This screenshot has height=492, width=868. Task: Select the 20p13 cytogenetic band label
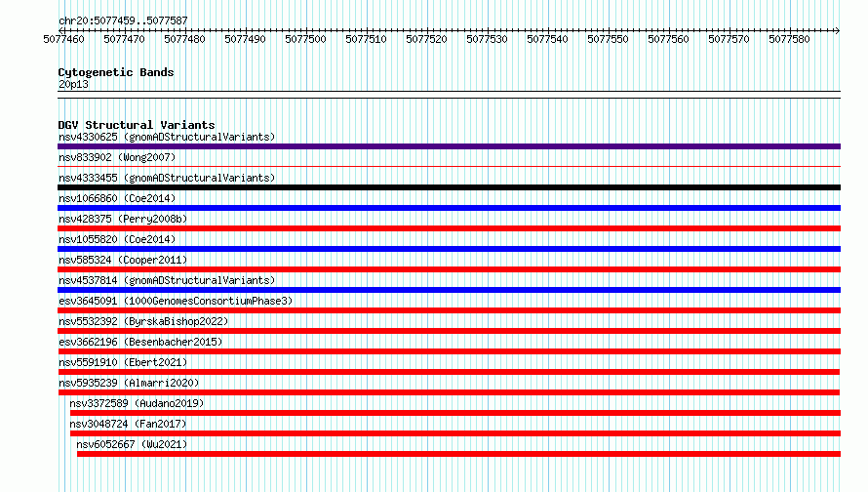coord(73,84)
